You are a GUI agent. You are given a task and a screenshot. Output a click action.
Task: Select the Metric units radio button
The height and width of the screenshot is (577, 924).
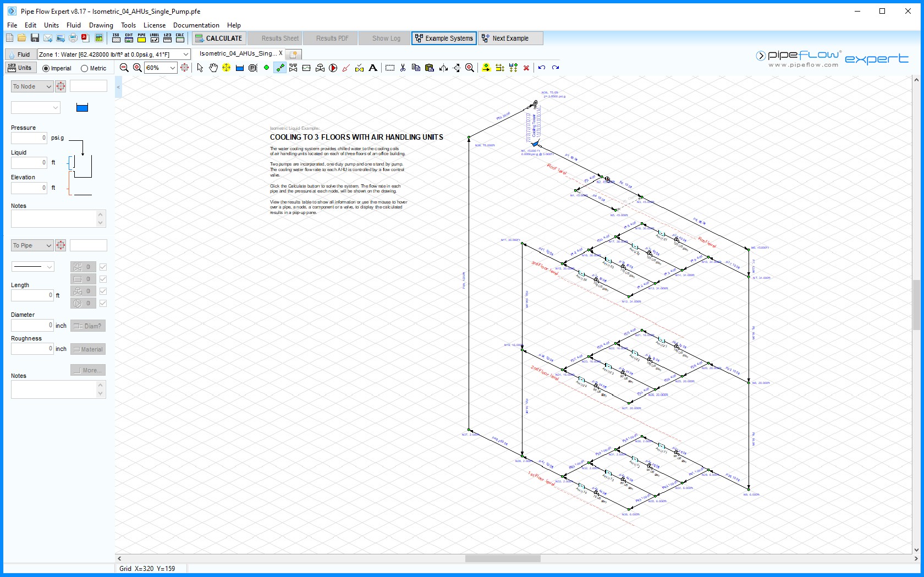point(84,69)
